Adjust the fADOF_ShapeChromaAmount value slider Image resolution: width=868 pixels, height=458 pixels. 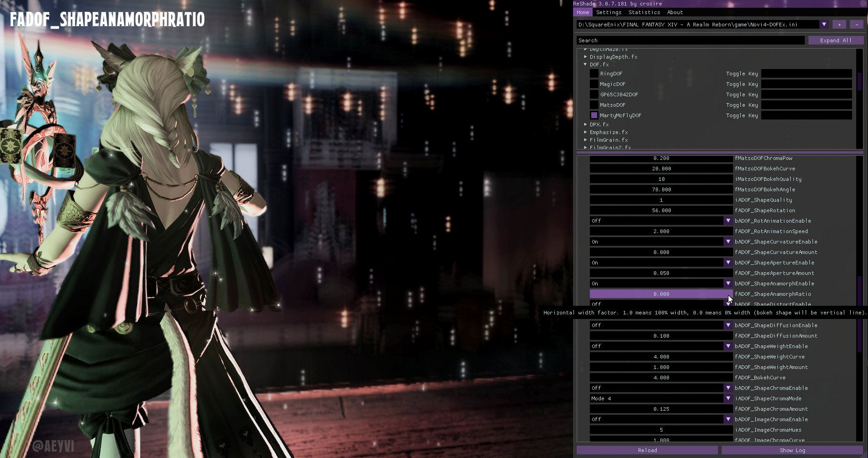pyautogui.click(x=661, y=409)
